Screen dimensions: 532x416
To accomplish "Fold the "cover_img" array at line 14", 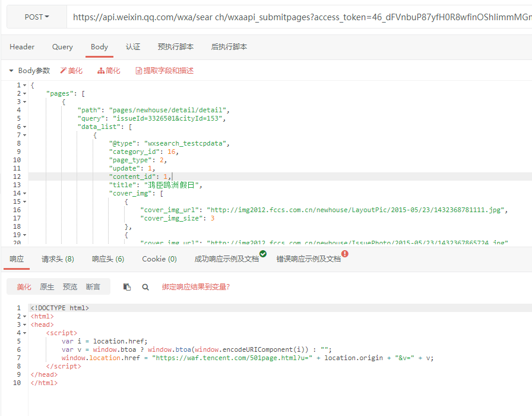I will (25, 193).
